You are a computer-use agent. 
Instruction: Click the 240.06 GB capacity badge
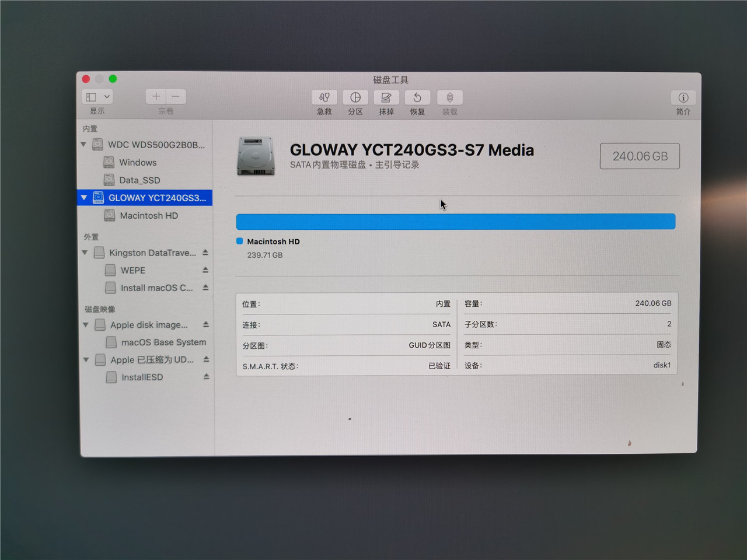tap(640, 156)
